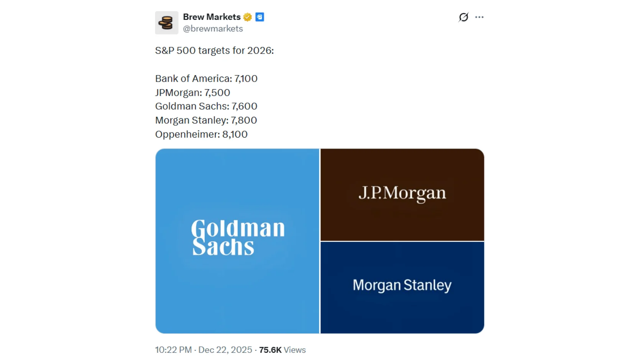
Task: Click the blue square affiliate badge
Action: click(x=260, y=17)
